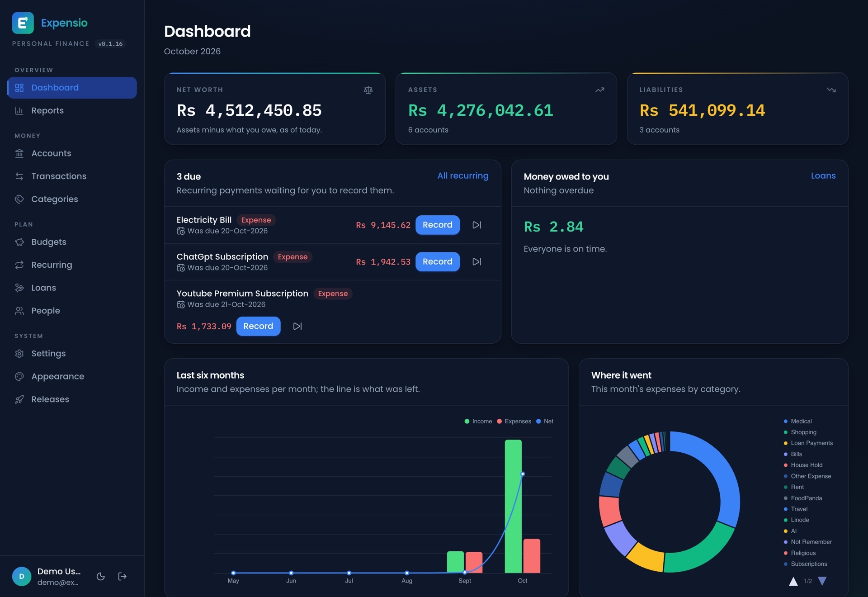Image resolution: width=868 pixels, height=597 pixels.
Task: Click the balance scale icon on Net Worth
Action: 368,90
